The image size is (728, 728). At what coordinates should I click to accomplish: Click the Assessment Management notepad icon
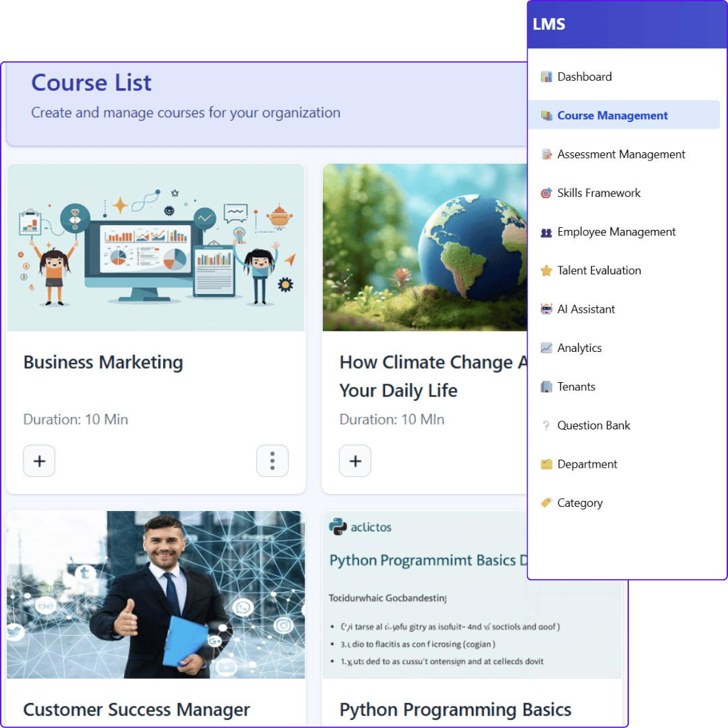click(x=547, y=154)
